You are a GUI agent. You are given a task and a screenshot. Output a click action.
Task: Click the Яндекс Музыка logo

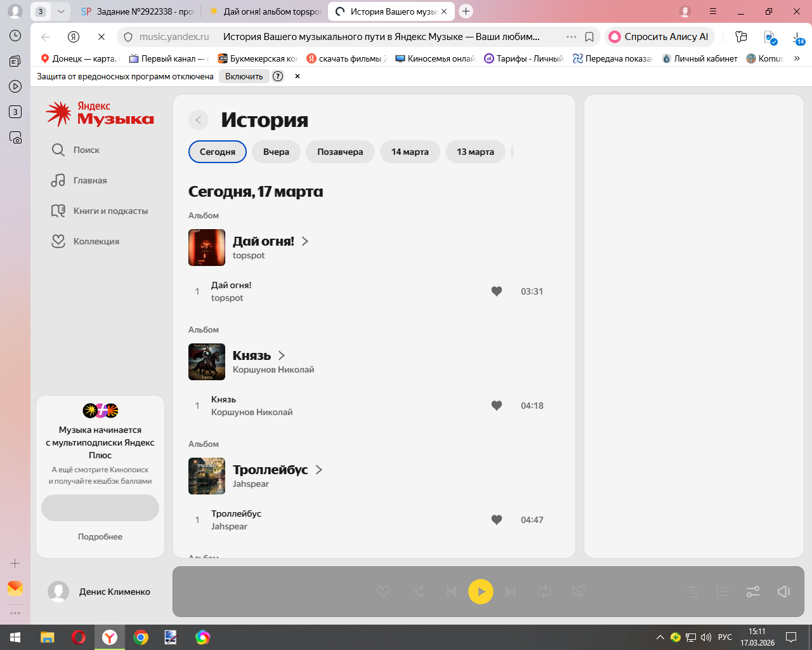100,114
